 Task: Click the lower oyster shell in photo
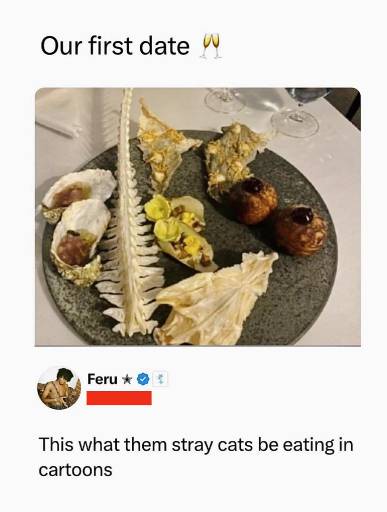tap(80, 243)
